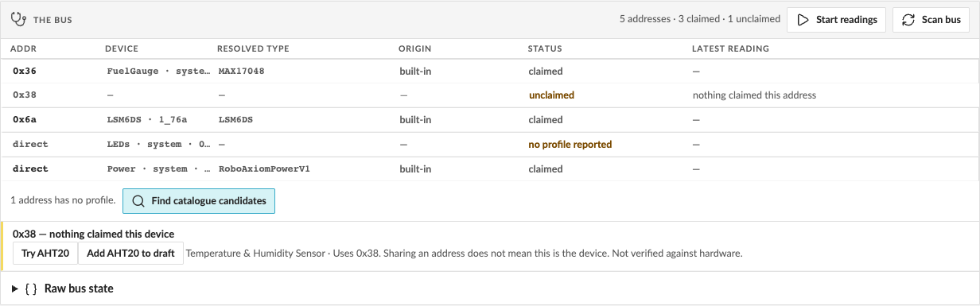980x306 pixels.
Task: Expand the Raw bus state section
Action: 64,289
